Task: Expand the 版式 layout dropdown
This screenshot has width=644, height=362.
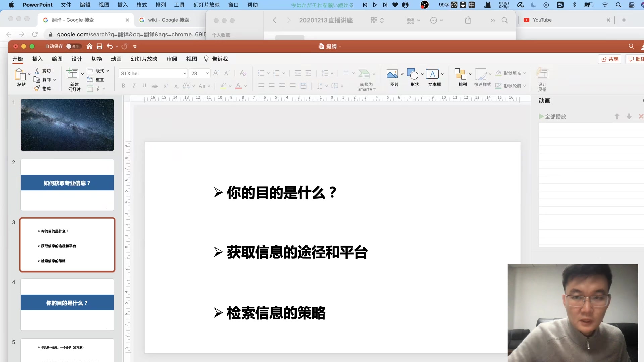Action: click(108, 71)
